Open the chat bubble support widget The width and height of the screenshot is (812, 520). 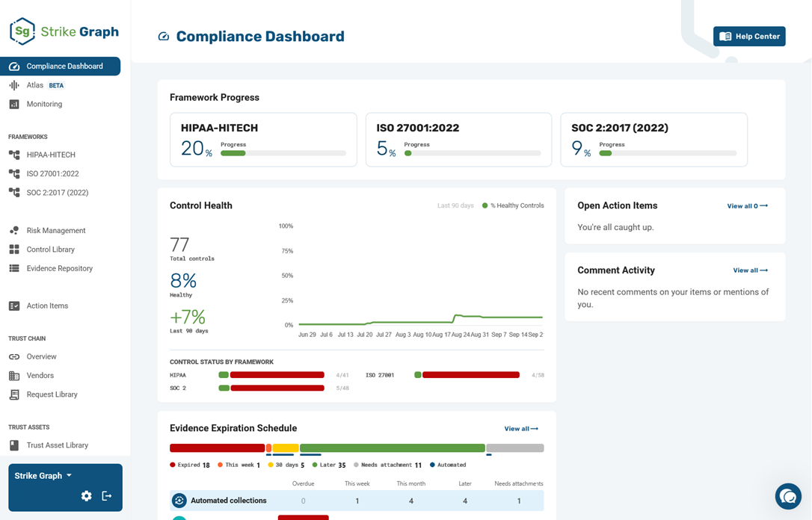pos(788,496)
